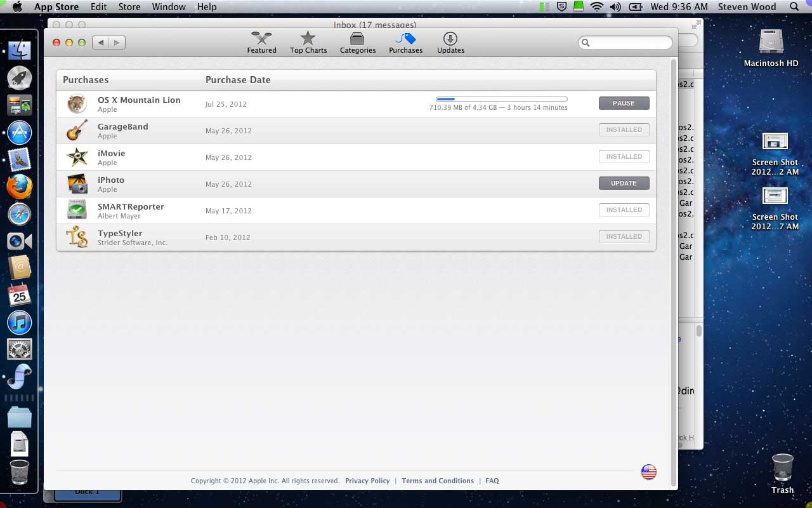
Task: Click the App Store window scrollbar
Action: (674, 273)
